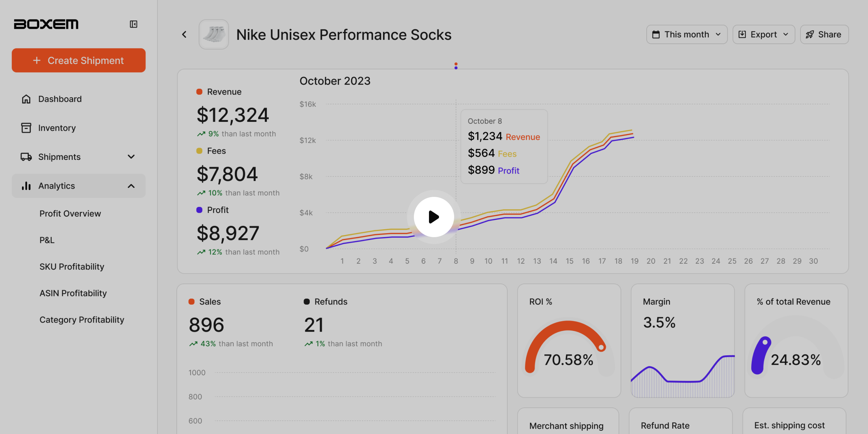The image size is (868, 434).
Task: Play the chart video overlay
Action: click(x=434, y=217)
